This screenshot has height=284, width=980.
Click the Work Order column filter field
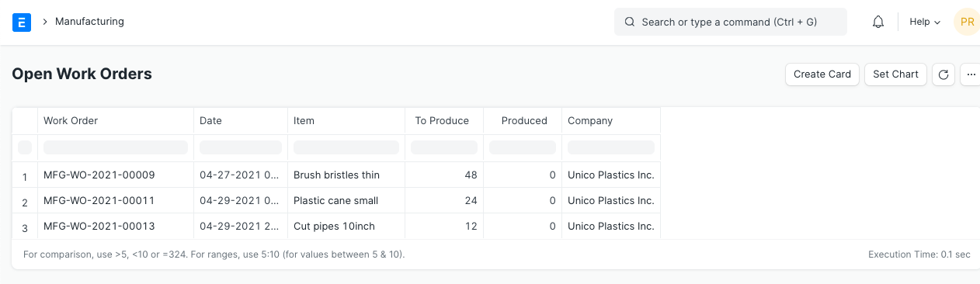(x=116, y=147)
